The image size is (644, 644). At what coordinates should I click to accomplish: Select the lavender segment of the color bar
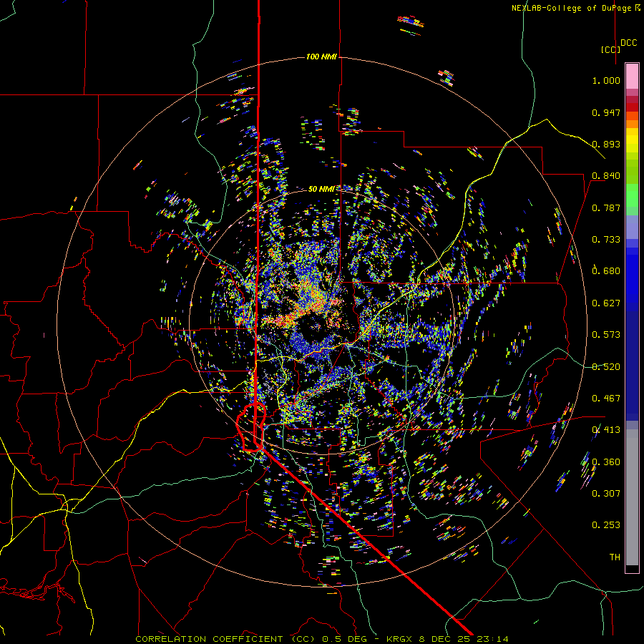pyautogui.click(x=632, y=228)
